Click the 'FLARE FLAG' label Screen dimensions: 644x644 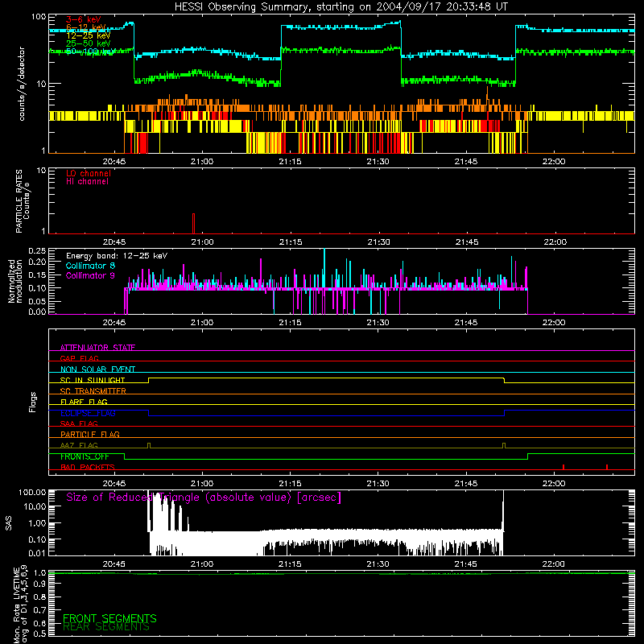[x=84, y=402]
